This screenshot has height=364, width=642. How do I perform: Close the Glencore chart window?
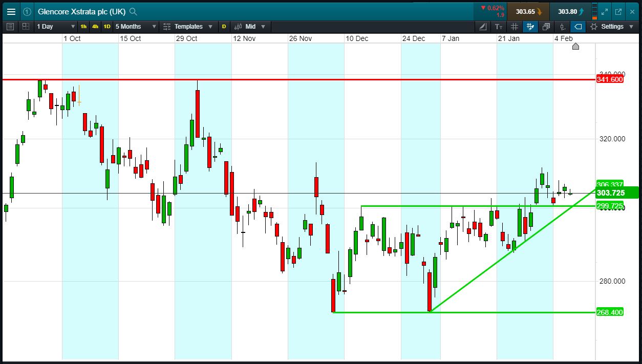(632, 11)
